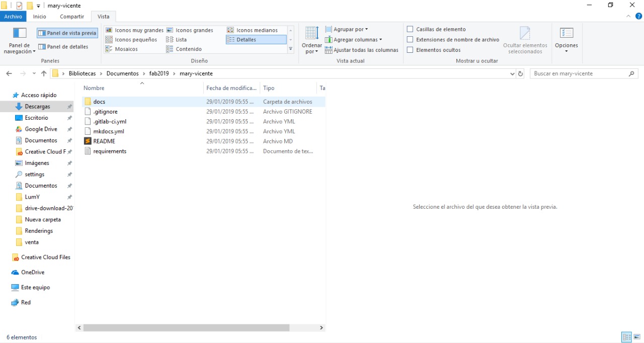The height and width of the screenshot is (343, 644).
Task: Select the README file
Action: (x=203, y=141)
